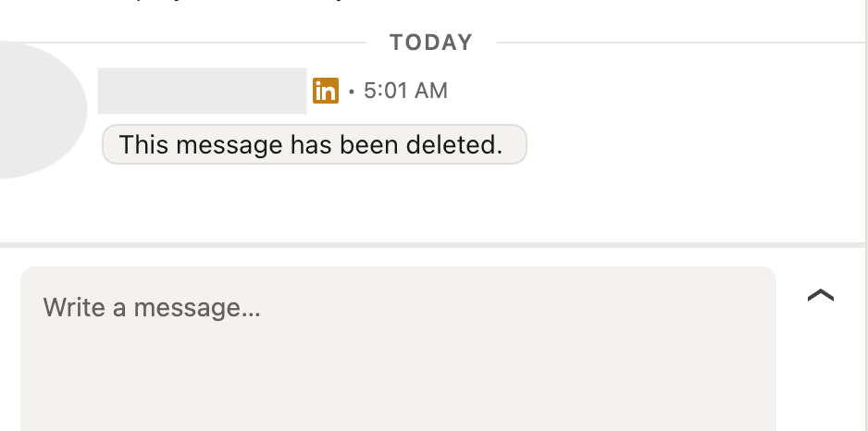Click the LinkedIn badge beside the sender name
This screenshot has width=868, height=431.
(325, 91)
